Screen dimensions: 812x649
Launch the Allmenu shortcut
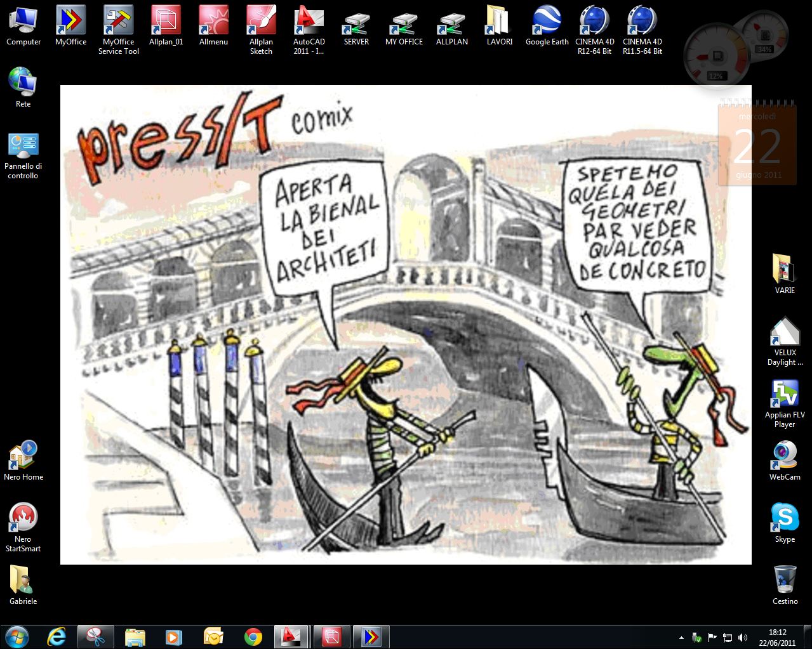213,26
